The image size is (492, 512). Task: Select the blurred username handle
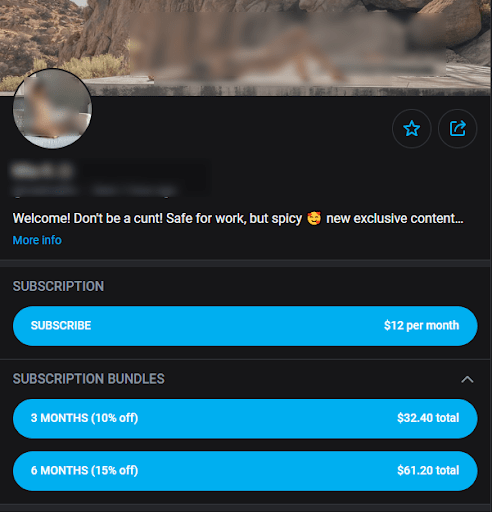tap(45, 191)
